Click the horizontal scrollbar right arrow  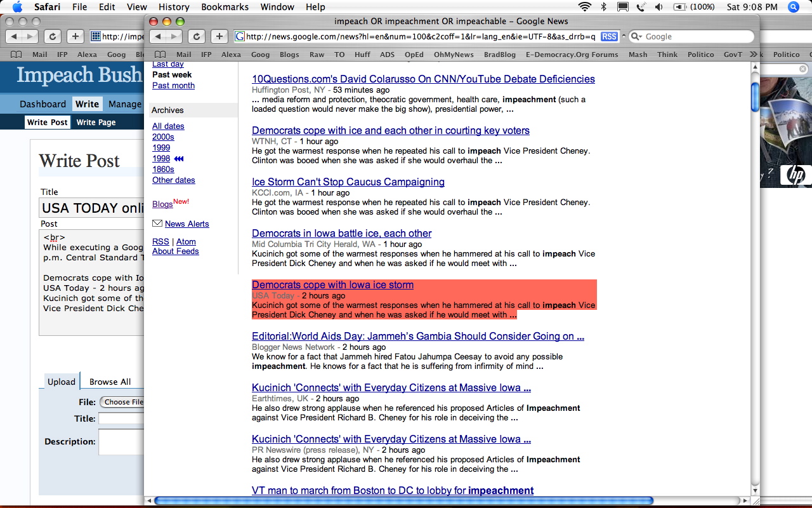coord(745,501)
